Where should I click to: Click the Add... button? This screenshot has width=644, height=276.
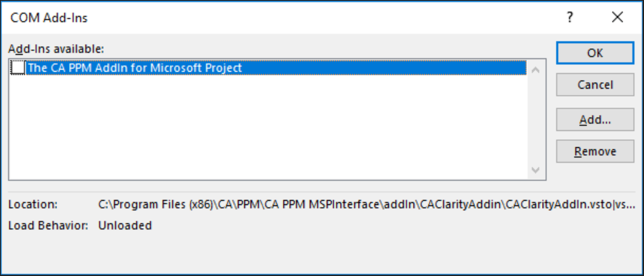tap(595, 120)
